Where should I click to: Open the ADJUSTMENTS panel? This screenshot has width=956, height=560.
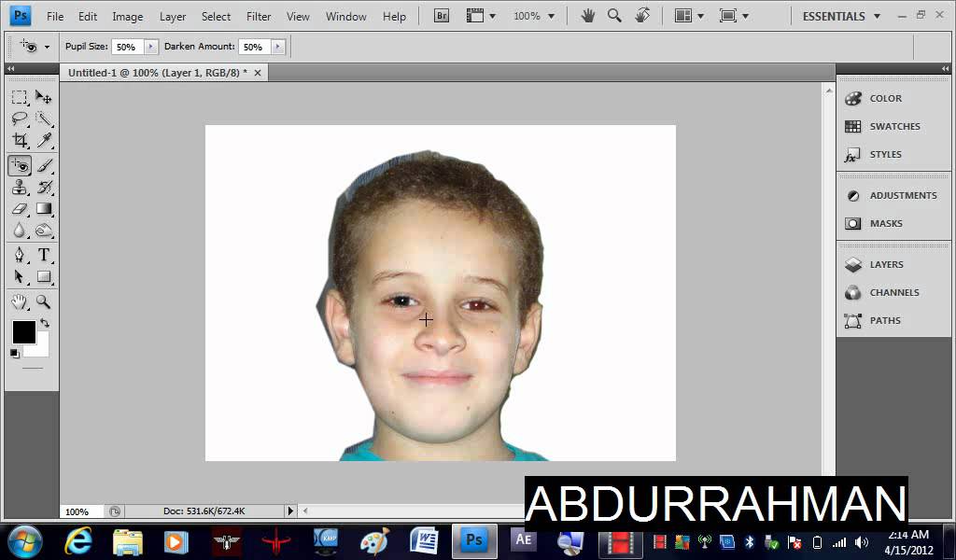pyautogui.click(x=893, y=195)
